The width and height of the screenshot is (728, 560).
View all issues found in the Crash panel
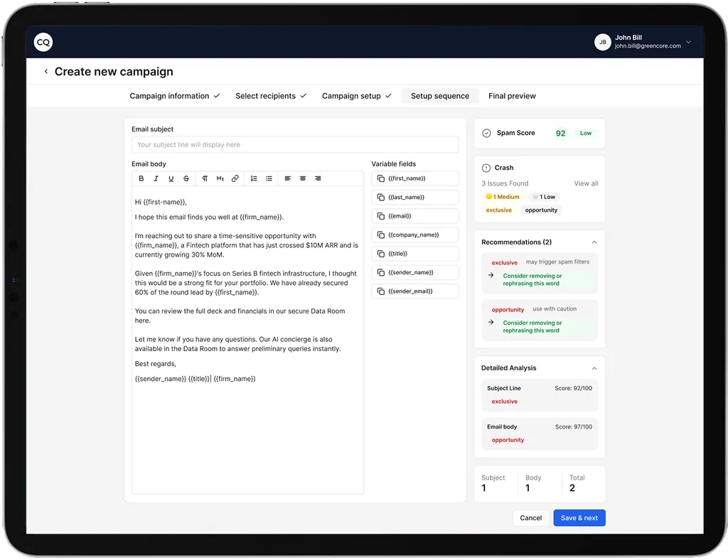click(x=585, y=183)
